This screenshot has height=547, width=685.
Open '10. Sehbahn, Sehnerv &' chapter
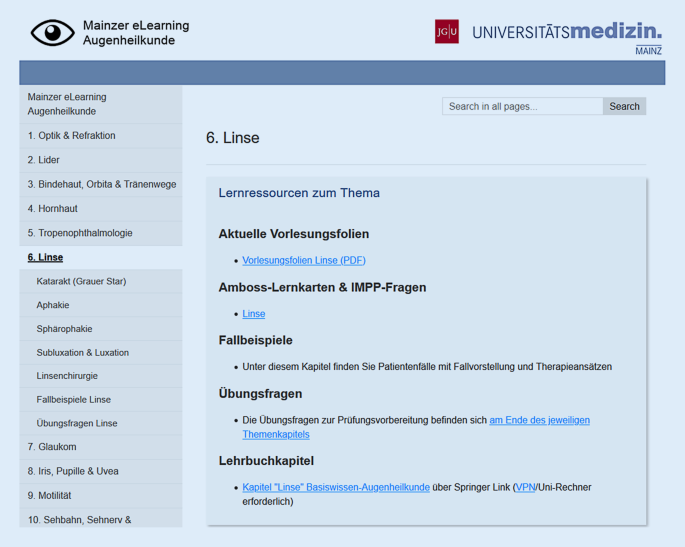pos(101,518)
